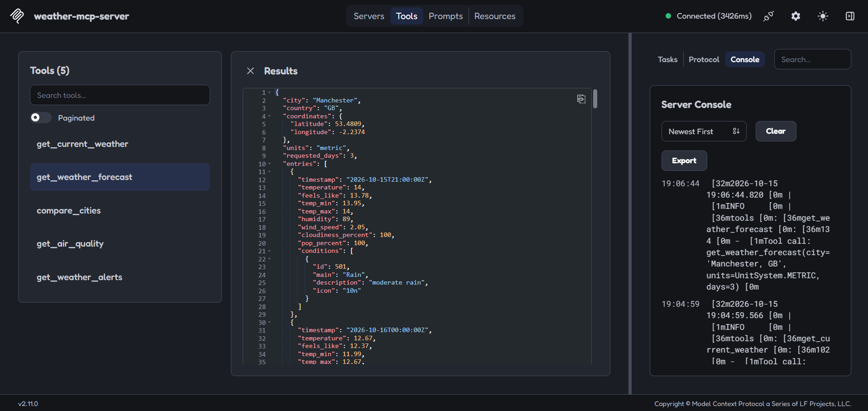The image size is (868, 411).
Task: Click the "moderate rain" description value
Action: click(x=397, y=283)
